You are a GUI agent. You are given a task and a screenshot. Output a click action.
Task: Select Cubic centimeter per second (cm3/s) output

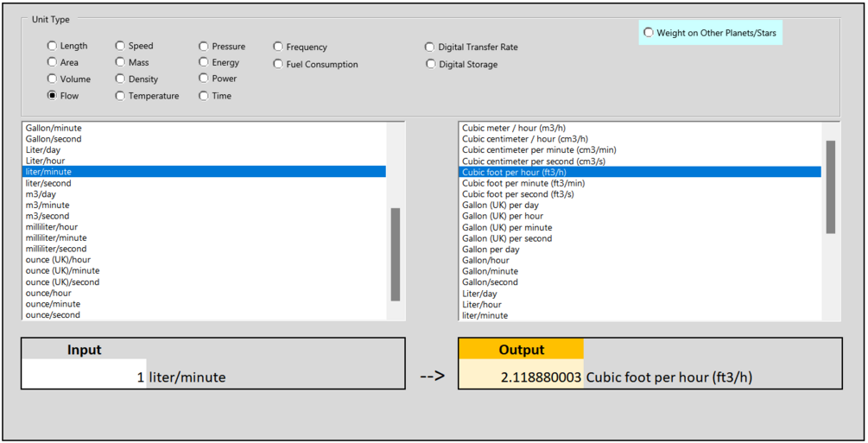click(x=640, y=161)
